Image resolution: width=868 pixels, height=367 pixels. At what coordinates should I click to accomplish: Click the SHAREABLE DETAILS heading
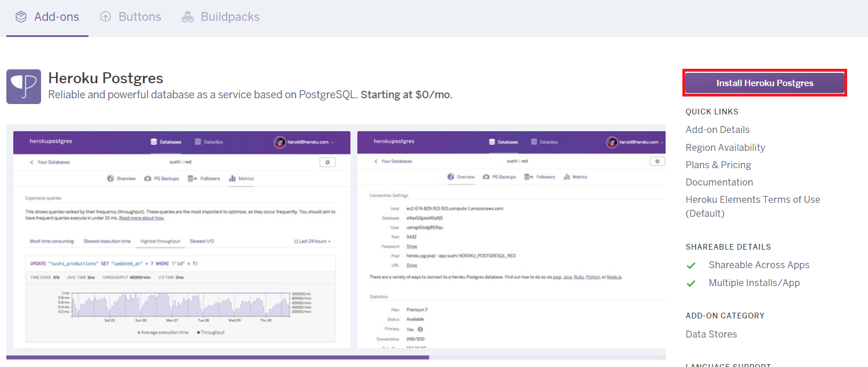(728, 247)
